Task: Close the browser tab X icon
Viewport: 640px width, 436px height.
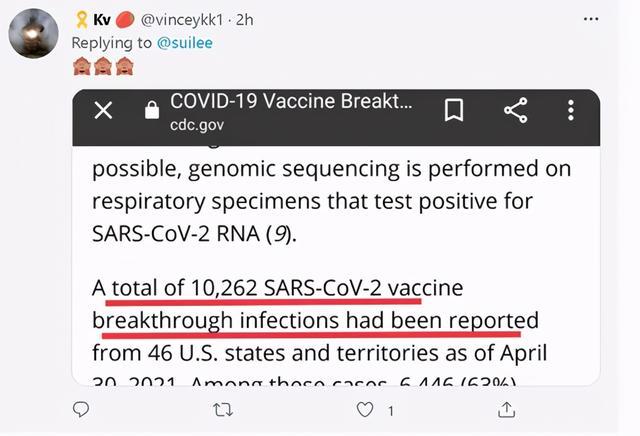Action: (x=103, y=111)
